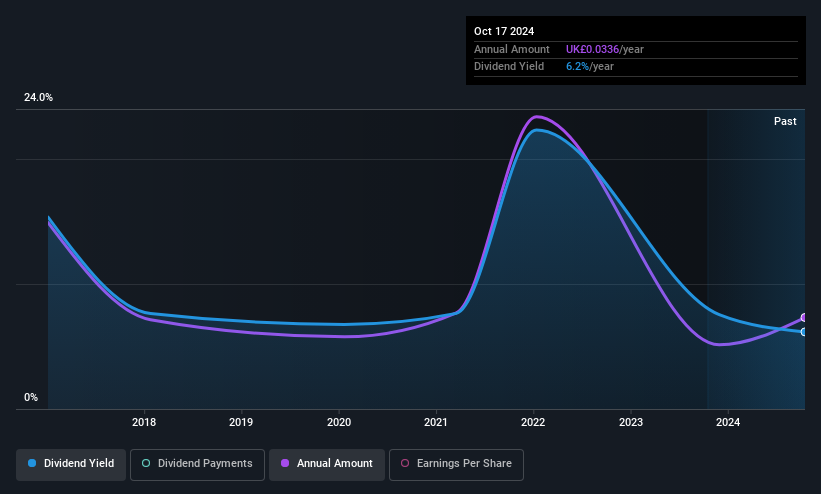
Task: Click the 2022 x-axis label
Action: click(x=533, y=422)
